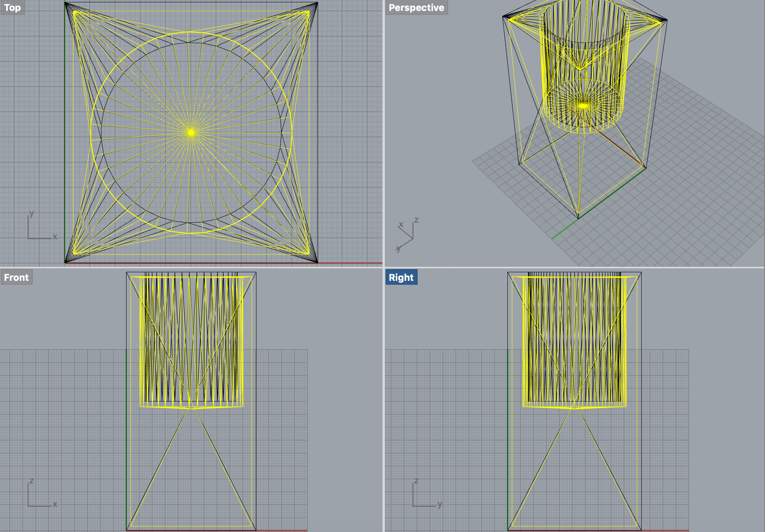Pick the upper-left corner of square in Top view
The width and height of the screenshot is (765, 532).
click(65, 3)
